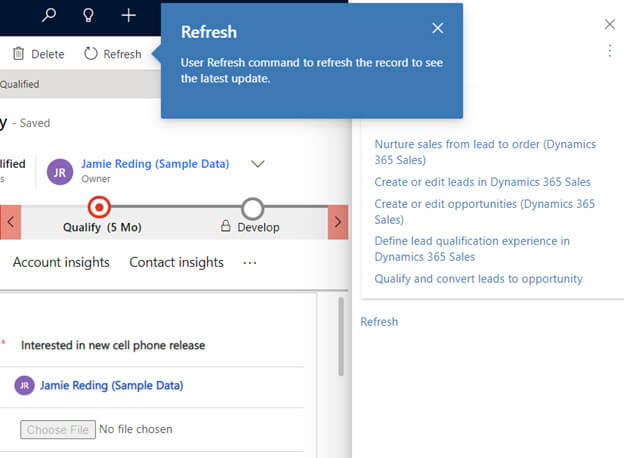Click the 'No file chosen' text
Viewport: 624px width, 458px height.
(x=136, y=429)
